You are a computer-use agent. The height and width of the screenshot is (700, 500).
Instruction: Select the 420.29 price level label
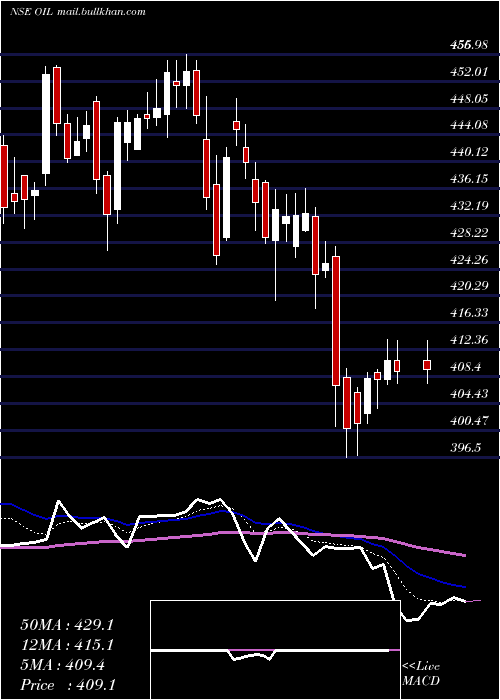click(x=469, y=286)
